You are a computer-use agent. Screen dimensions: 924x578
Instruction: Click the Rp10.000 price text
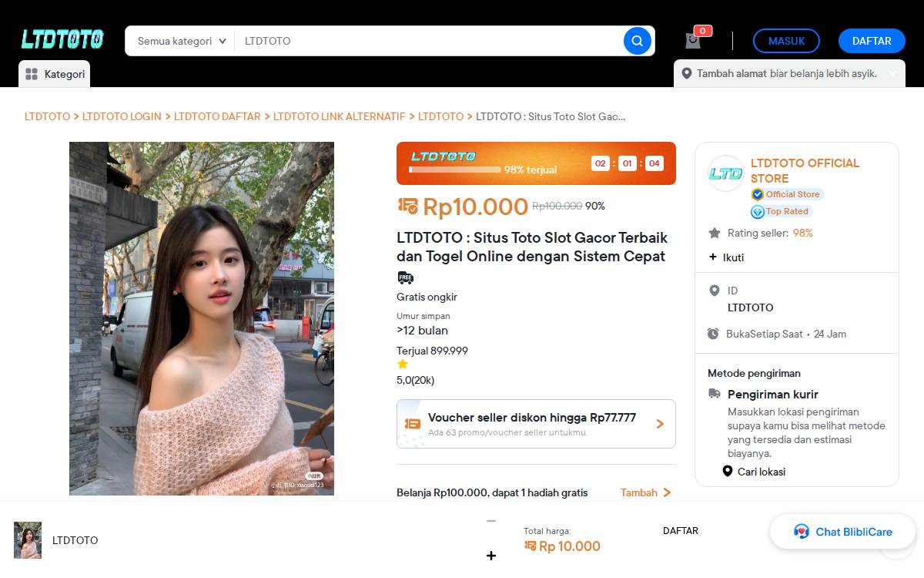click(x=475, y=207)
